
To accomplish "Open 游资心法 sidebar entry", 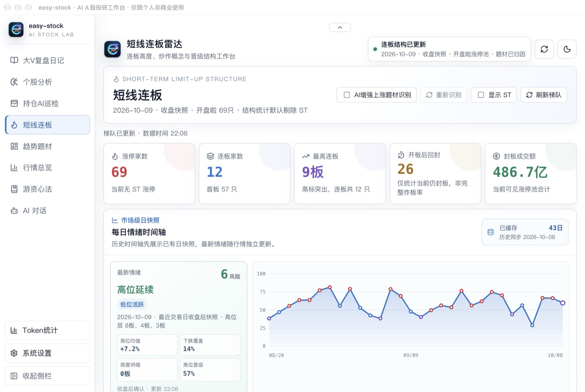I will click(x=48, y=189).
